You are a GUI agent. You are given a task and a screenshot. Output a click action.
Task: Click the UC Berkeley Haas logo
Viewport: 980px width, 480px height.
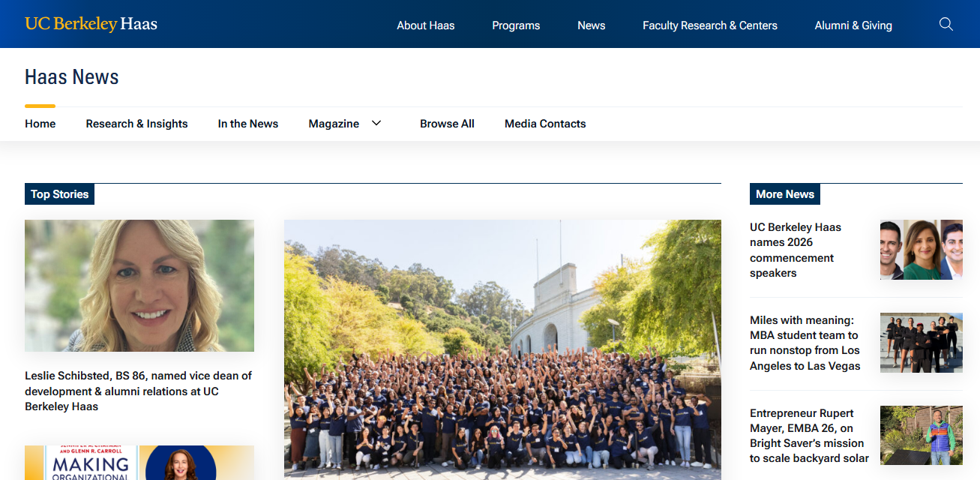91,23
